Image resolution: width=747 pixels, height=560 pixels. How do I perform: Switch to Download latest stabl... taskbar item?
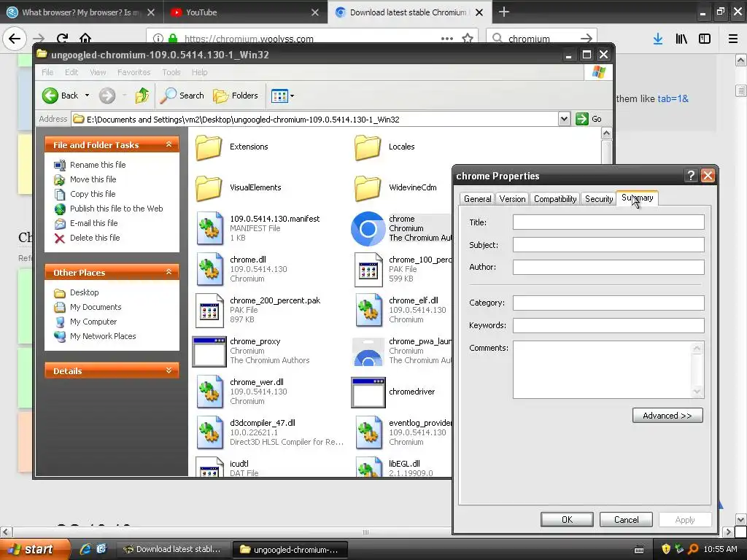[x=174, y=549]
